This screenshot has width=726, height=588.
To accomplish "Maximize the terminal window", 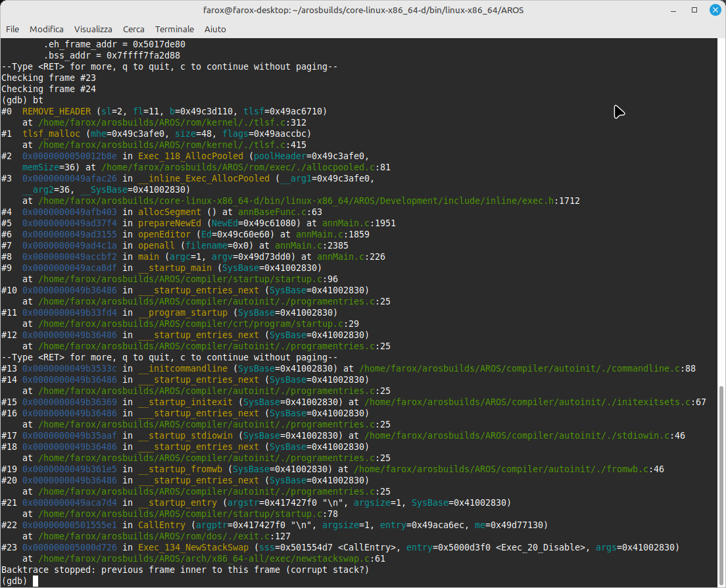I will [695, 11].
